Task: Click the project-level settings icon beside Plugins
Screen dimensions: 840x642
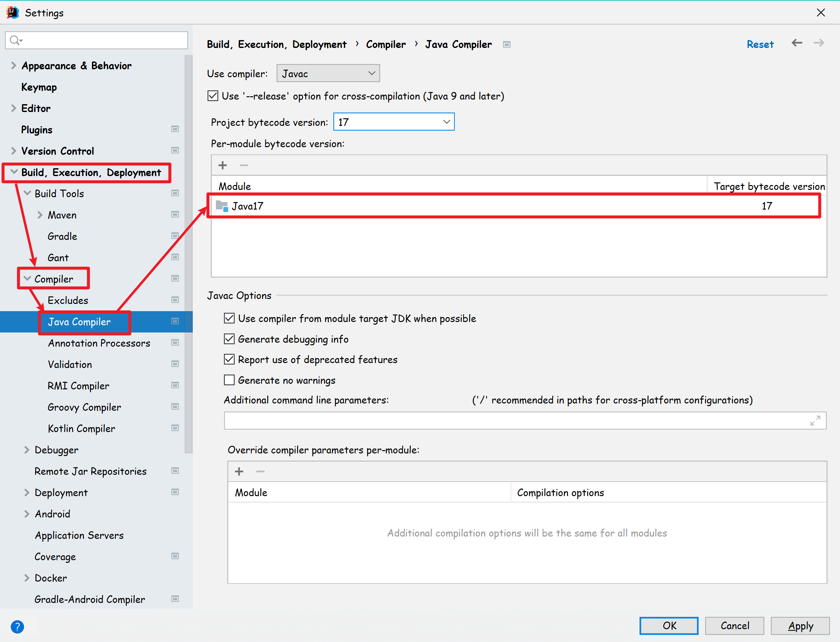Action: pos(175,129)
